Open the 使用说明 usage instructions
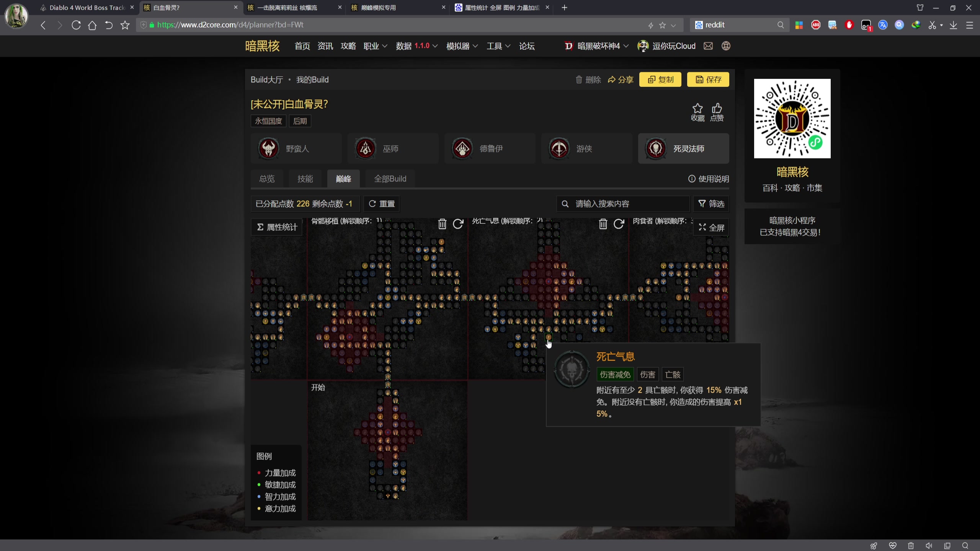This screenshot has width=980, height=551. click(709, 179)
